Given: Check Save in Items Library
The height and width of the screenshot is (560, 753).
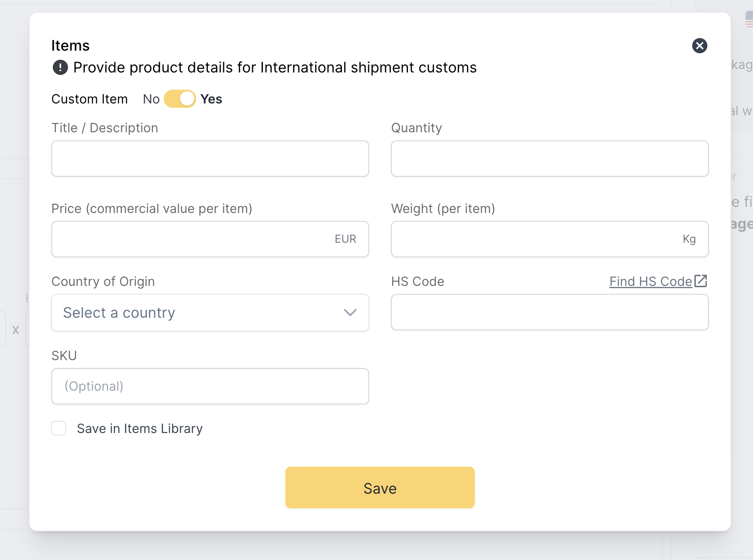Looking at the screenshot, I should [59, 428].
